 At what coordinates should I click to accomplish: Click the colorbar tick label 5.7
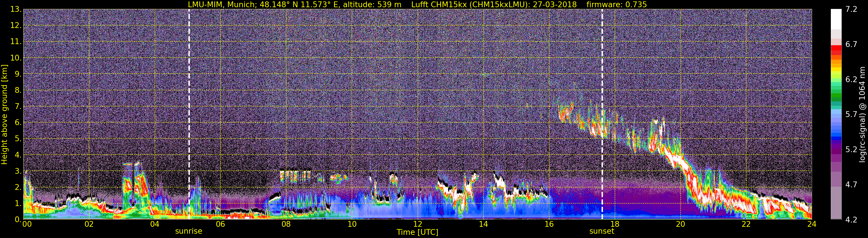[851, 115]
